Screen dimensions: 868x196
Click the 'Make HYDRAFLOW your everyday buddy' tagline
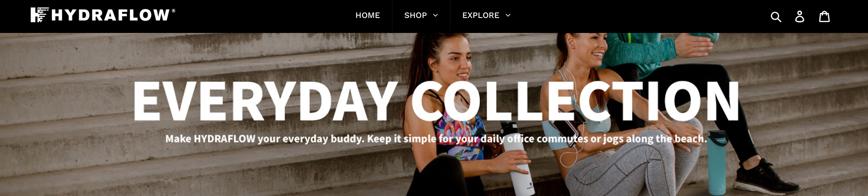tap(436, 139)
